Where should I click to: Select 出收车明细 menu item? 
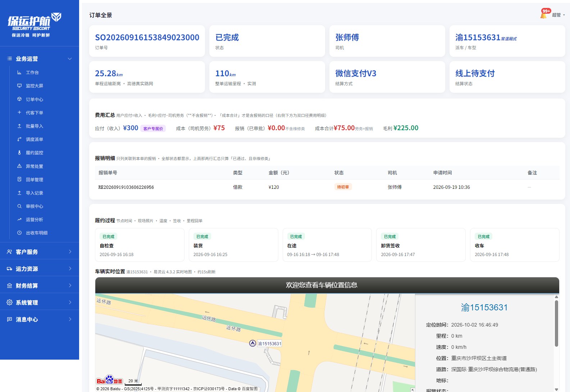(37, 233)
